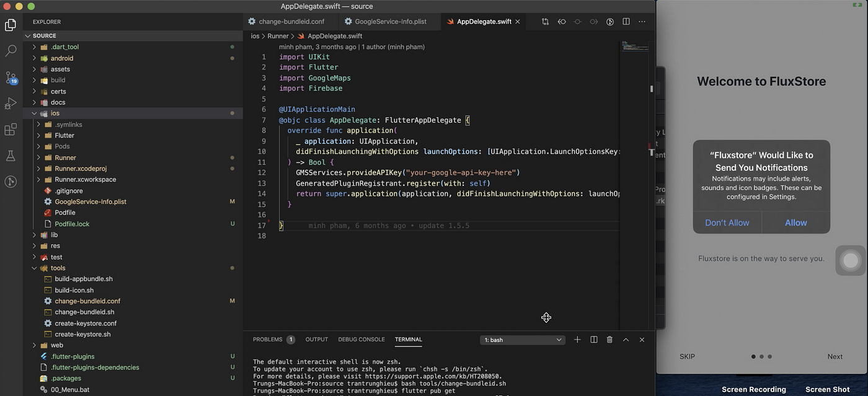This screenshot has width=868, height=396.
Task: Collapse the ios folder
Action: (35, 113)
